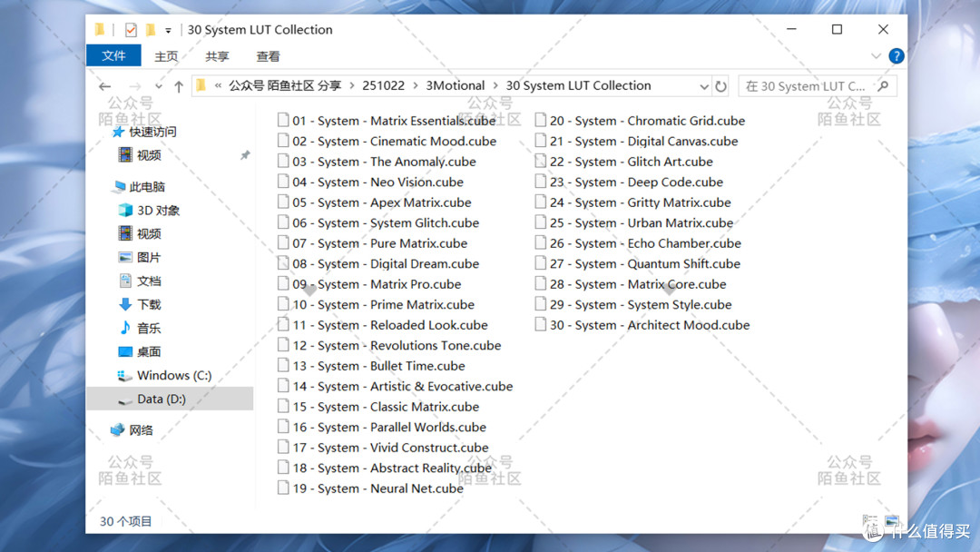Open 音乐 in the navigation pane
980x552 pixels.
pyautogui.click(x=149, y=328)
